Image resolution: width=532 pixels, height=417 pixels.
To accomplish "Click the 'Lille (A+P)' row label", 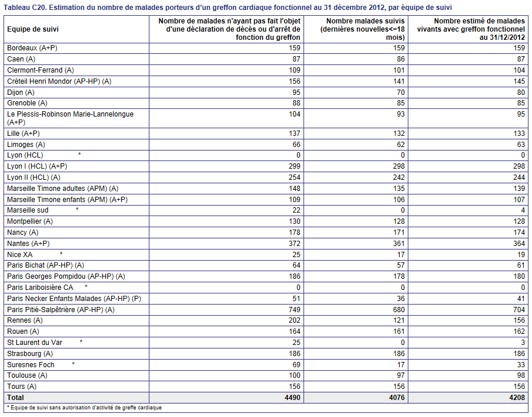I will pyautogui.click(x=23, y=133).
